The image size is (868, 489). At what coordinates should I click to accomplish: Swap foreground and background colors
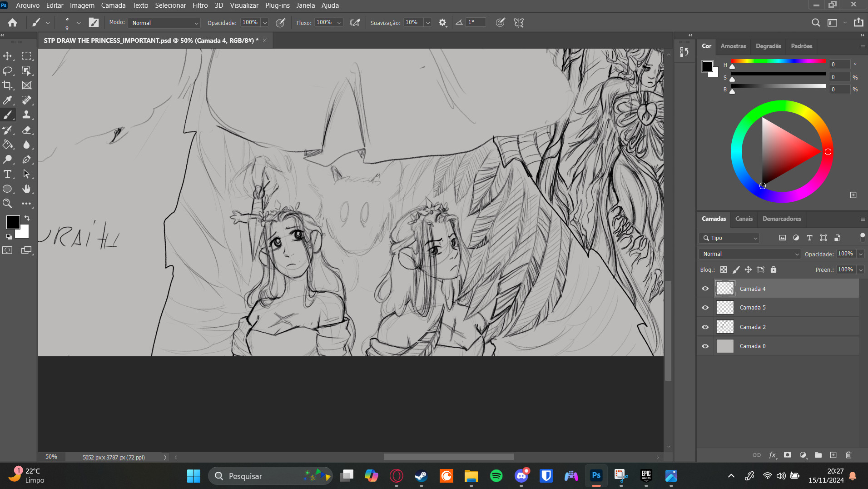(x=27, y=218)
